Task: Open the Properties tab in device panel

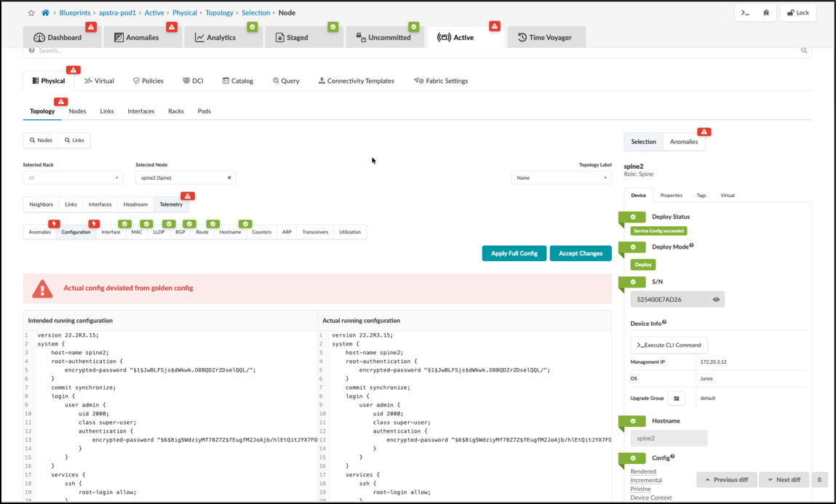Action: [672, 196]
